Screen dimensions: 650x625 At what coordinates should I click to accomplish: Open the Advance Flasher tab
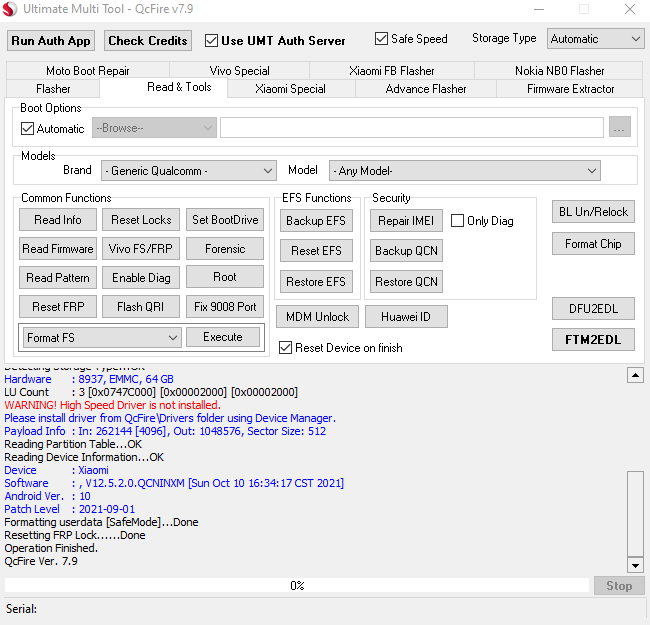click(426, 89)
